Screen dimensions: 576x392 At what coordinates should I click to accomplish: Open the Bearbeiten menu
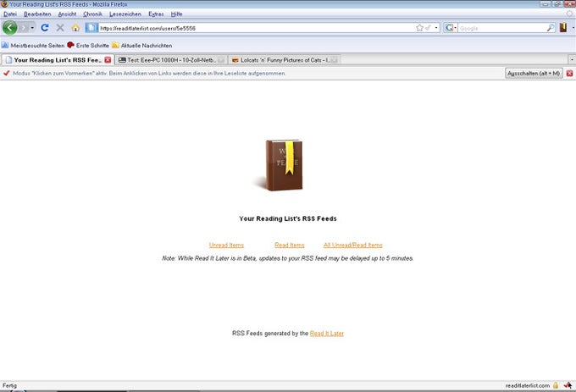pos(37,14)
